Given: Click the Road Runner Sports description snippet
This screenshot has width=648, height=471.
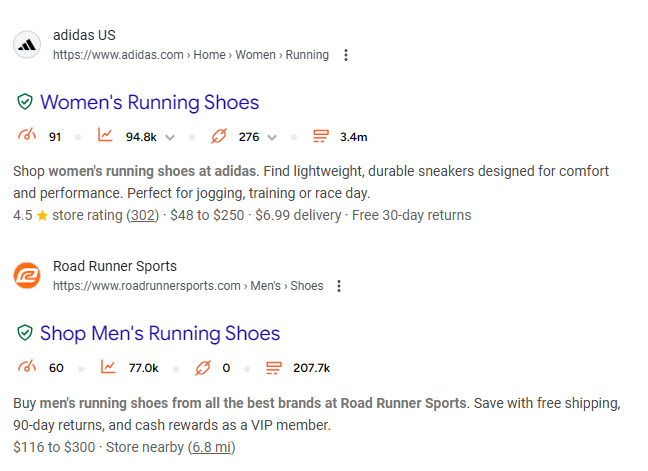Looking at the screenshot, I should click(317, 414).
